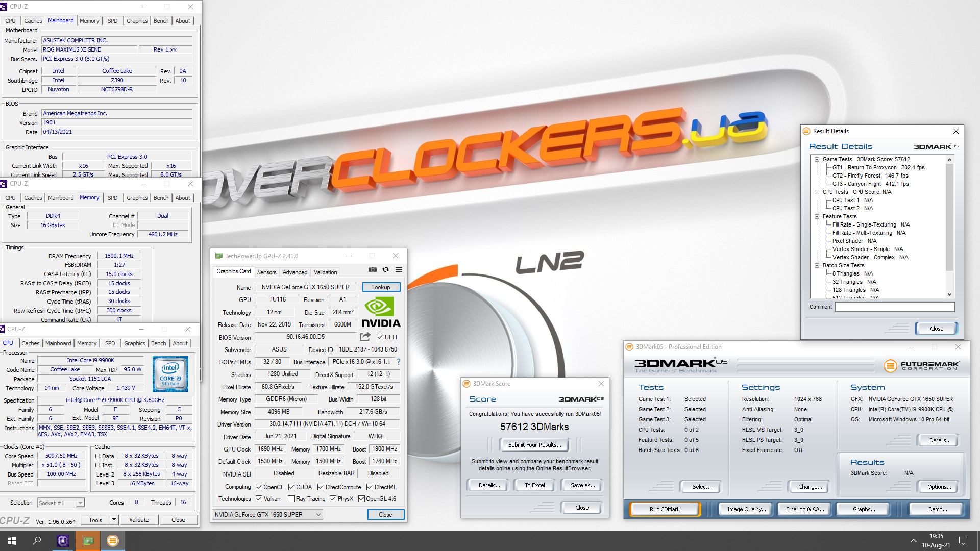This screenshot has width=980, height=551.
Task: Open the Tools dropdown arrow in CPU-Z
Action: 114,520
